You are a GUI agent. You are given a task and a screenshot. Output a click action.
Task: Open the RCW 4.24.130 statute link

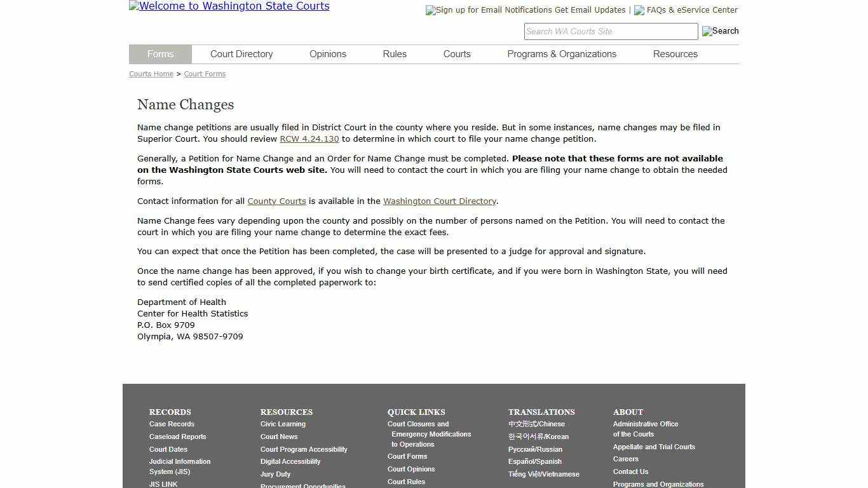(x=309, y=139)
